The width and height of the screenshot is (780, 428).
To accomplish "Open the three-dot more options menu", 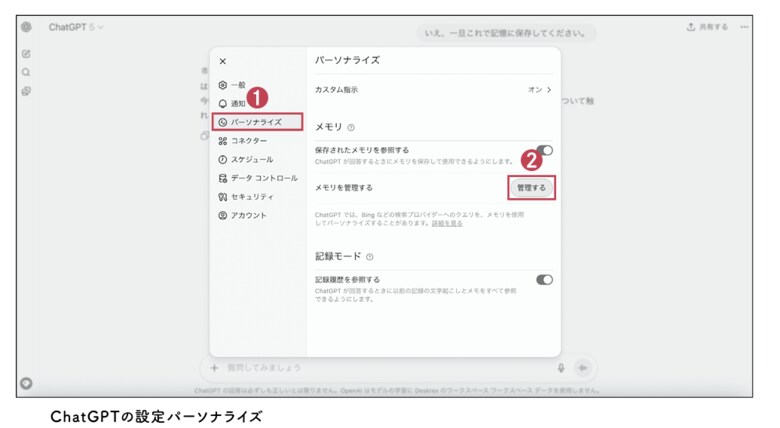I will tap(744, 27).
